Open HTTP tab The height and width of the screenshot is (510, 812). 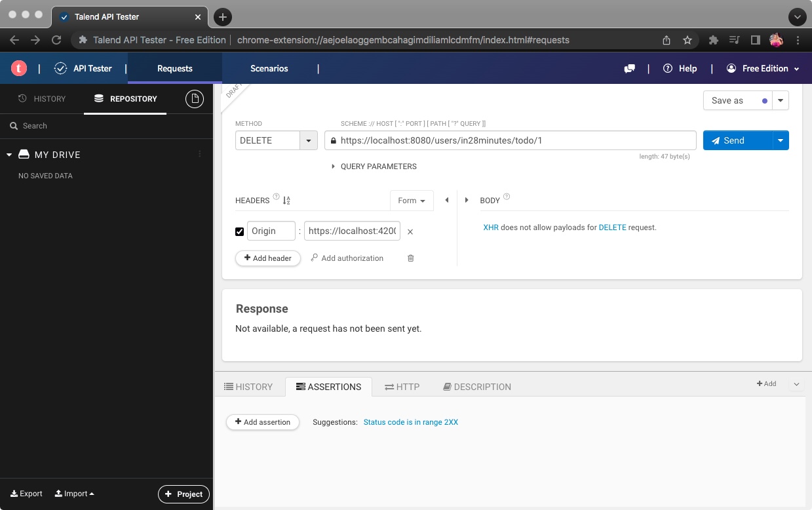coord(402,387)
